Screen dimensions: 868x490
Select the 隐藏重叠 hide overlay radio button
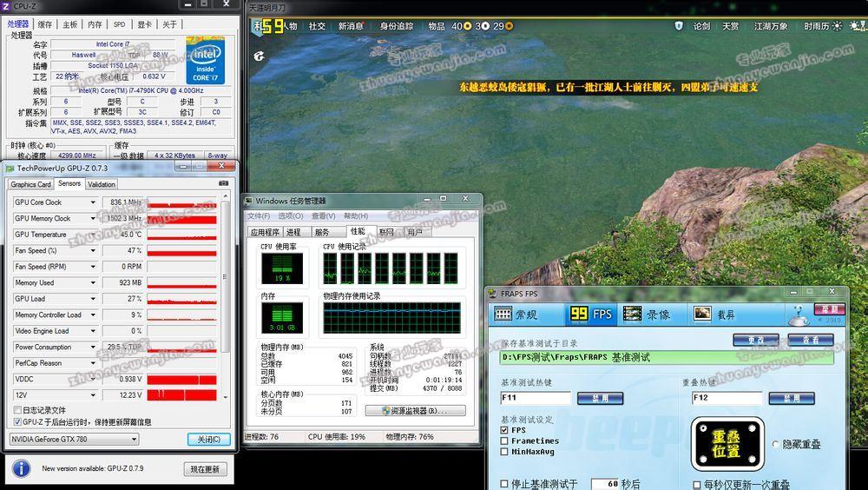pyautogui.click(x=776, y=444)
